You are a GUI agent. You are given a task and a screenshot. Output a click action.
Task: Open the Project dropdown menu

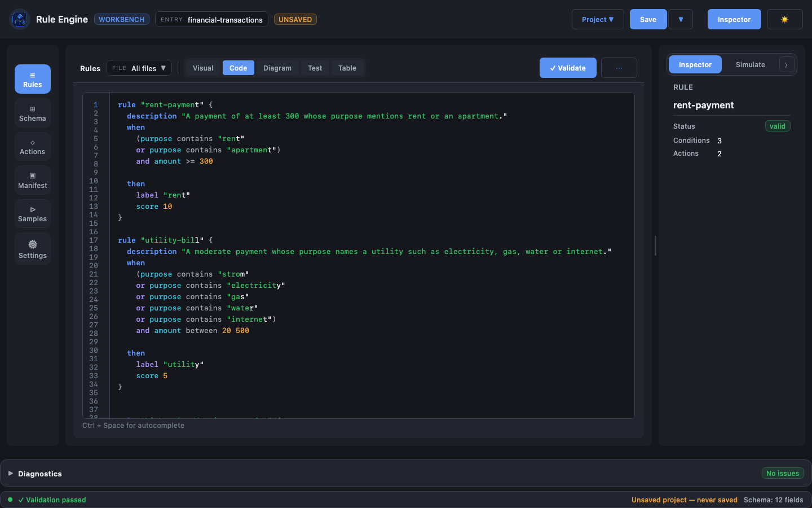[598, 19]
